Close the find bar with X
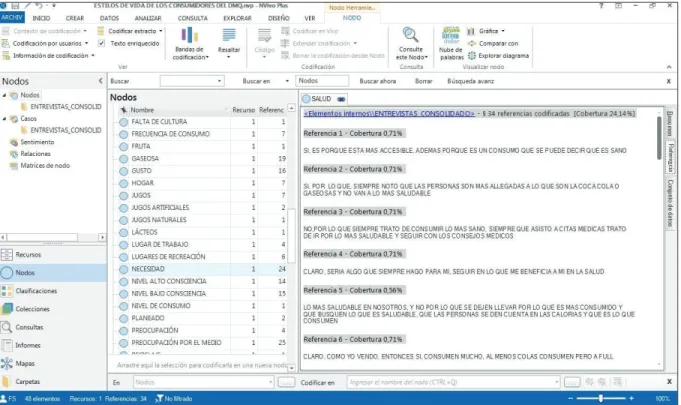 [669, 81]
